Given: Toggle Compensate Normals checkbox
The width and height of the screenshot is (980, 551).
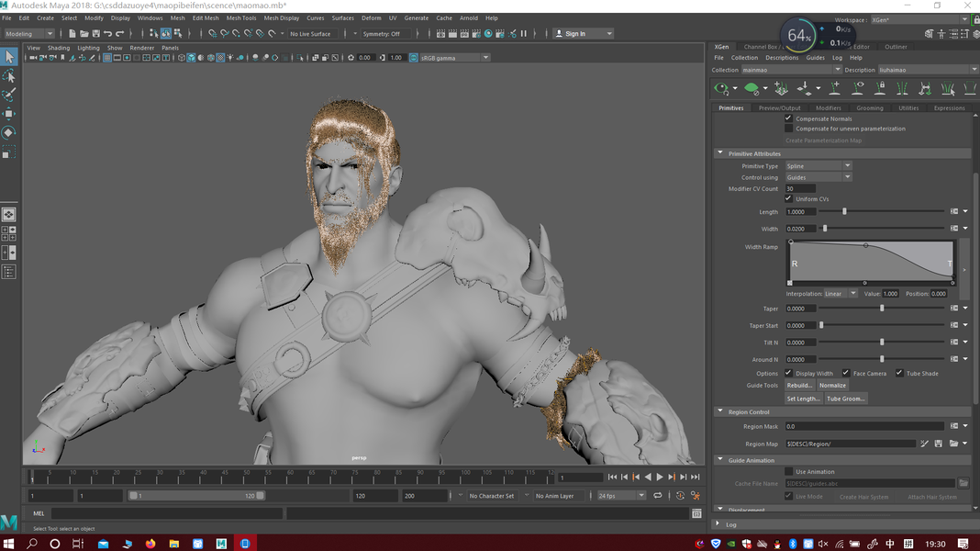Looking at the screenshot, I should click(x=789, y=118).
